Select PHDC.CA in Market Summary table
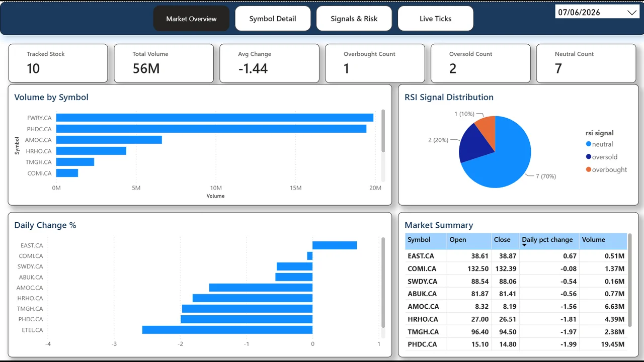This screenshot has height=362, width=644. pos(422,344)
